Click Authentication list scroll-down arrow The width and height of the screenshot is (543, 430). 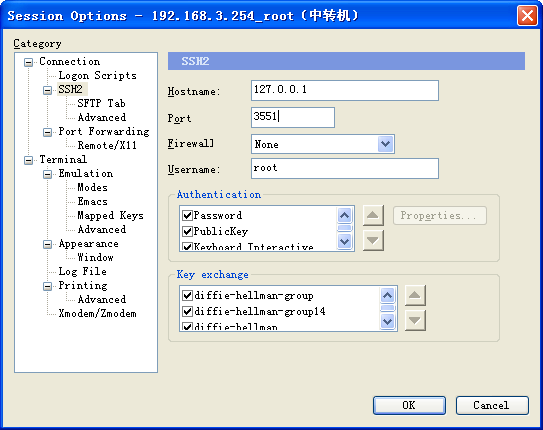click(x=345, y=241)
